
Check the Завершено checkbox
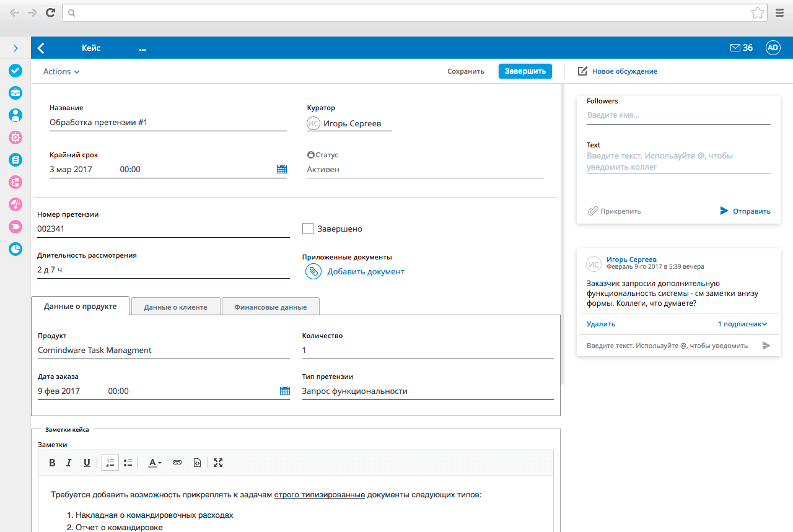coord(308,228)
